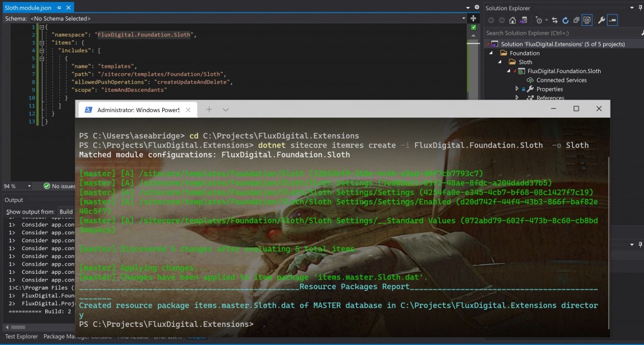This screenshot has width=644, height=345.
Task: Click Output panel horizontal scrollbar thumb
Action: click(18, 327)
